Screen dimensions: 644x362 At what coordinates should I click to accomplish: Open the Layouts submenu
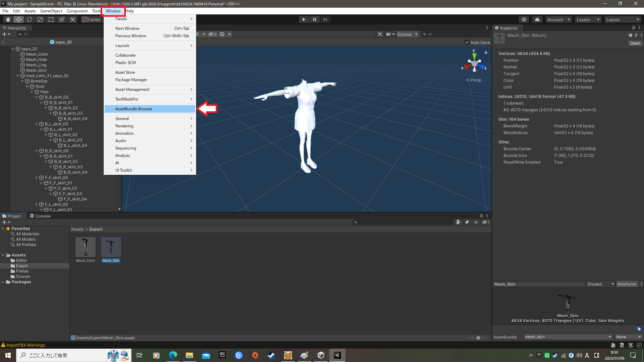150,46
